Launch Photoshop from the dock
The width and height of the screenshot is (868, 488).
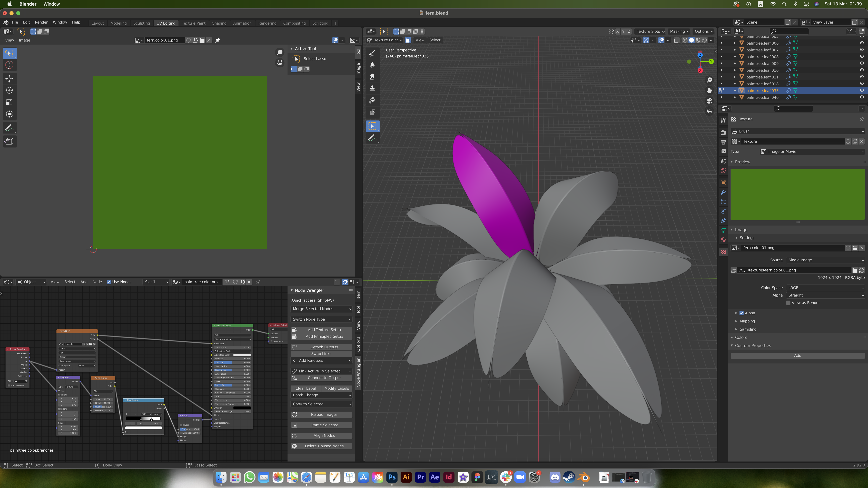(392, 477)
